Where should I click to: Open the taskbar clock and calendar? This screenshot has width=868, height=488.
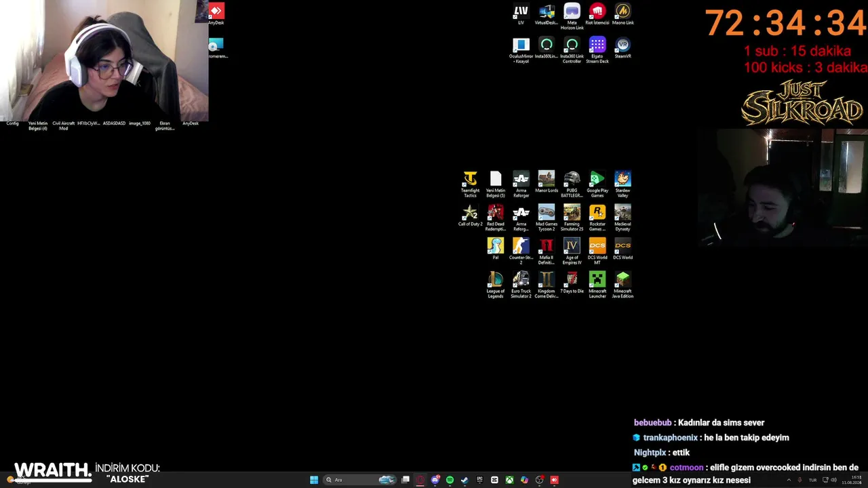tap(852, 480)
